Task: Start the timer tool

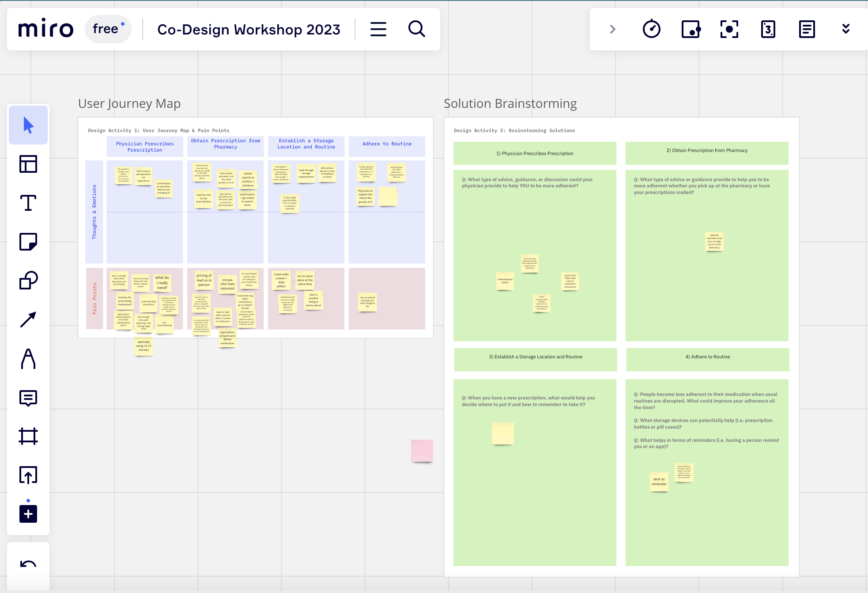Action: [x=652, y=29]
